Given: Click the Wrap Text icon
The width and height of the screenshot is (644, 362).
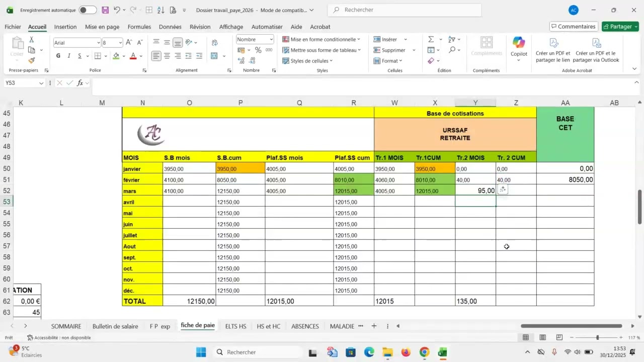Looking at the screenshot, I should (x=214, y=42).
